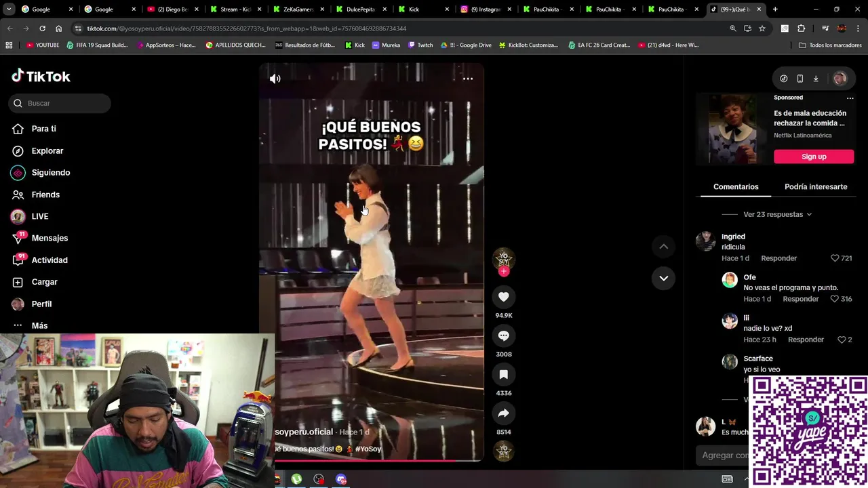Reload the page in Chrome
The image size is (868, 488).
42,28
